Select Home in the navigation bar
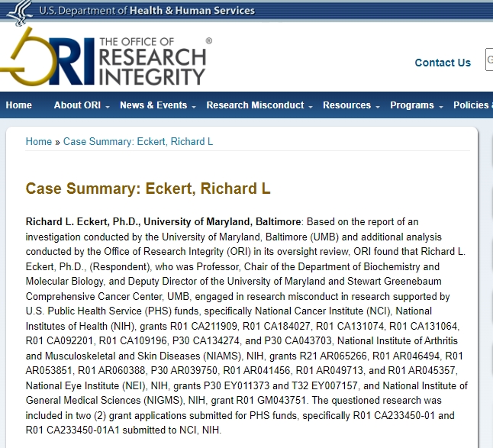 pos(19,105)
